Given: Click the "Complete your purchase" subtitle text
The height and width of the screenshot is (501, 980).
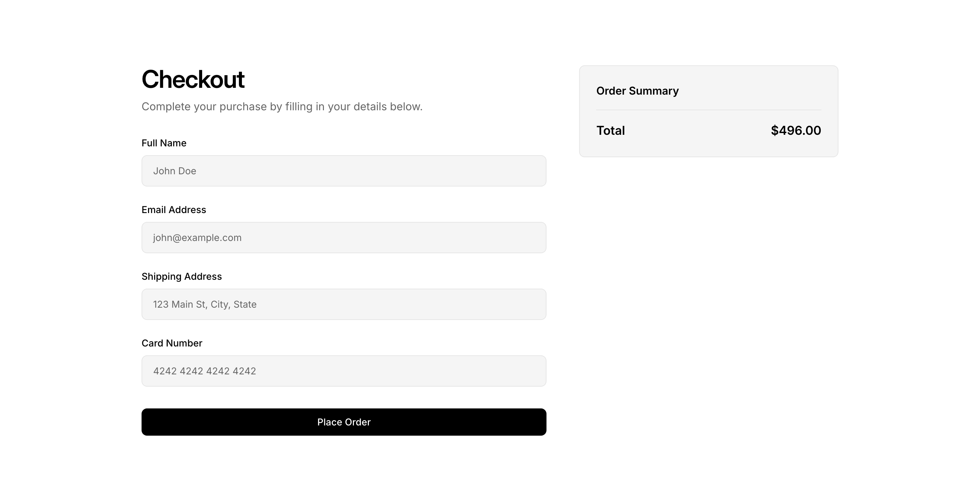Looking at the screenshot, I should tap(282, 107).
